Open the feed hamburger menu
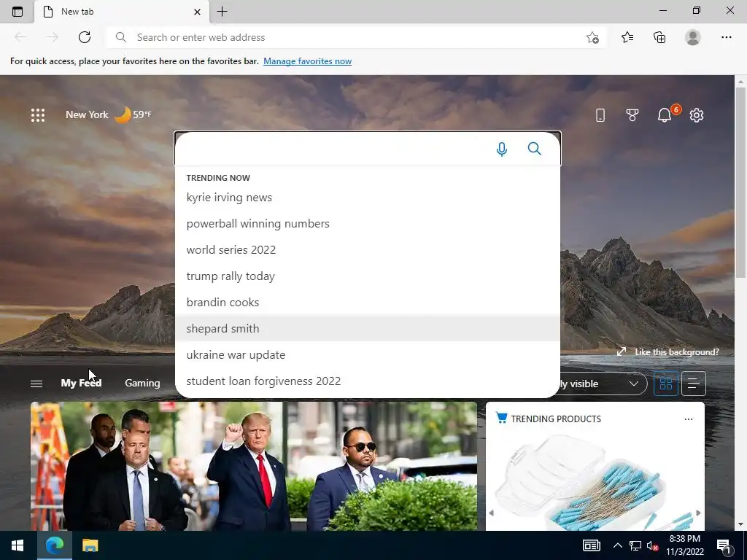 (36, 384)
